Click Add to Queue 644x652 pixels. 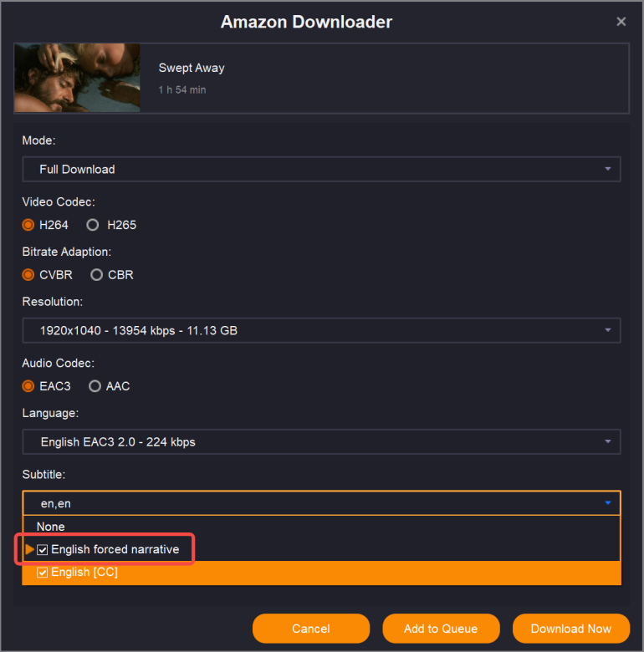441,629
